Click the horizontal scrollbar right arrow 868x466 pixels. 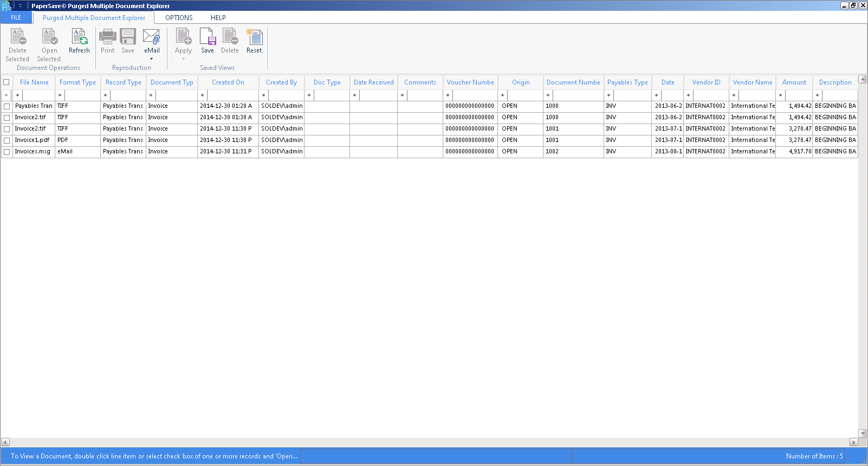point(854,442)
